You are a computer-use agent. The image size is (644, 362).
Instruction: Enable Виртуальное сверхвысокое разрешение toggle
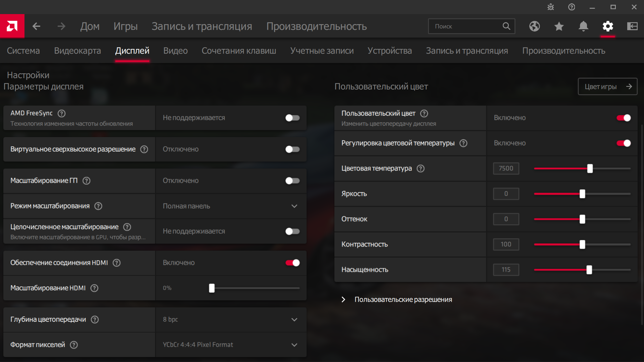click(x=292, y=149)
